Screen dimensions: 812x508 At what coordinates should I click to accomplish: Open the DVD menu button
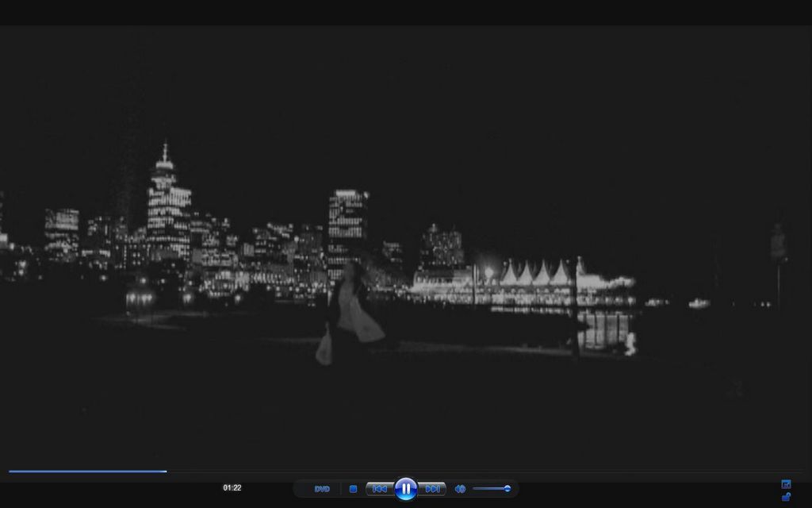click(x=322, y=489)
